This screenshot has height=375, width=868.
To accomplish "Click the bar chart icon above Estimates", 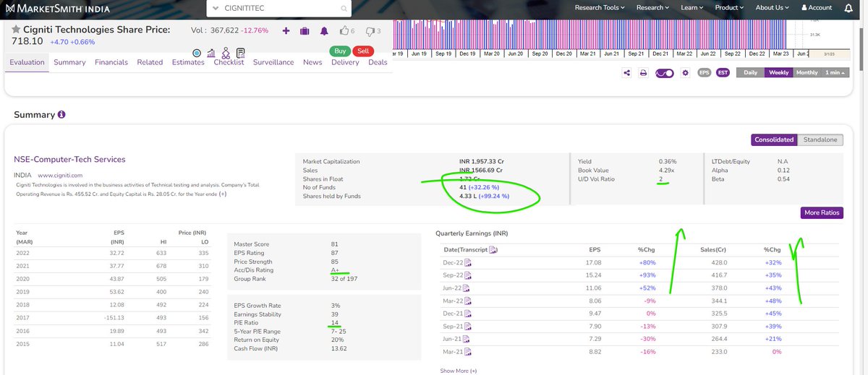I will [x=211, y=53].
